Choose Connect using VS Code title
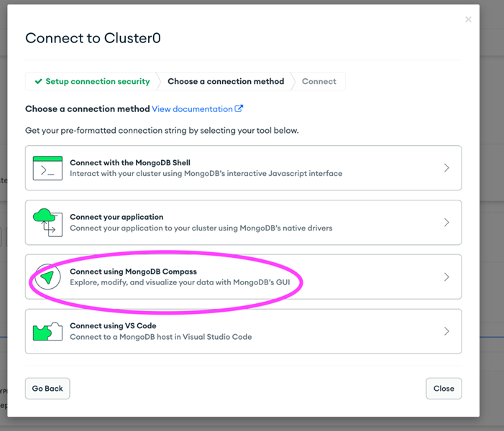This screenshot has width=504, height=431. (113, 325)
